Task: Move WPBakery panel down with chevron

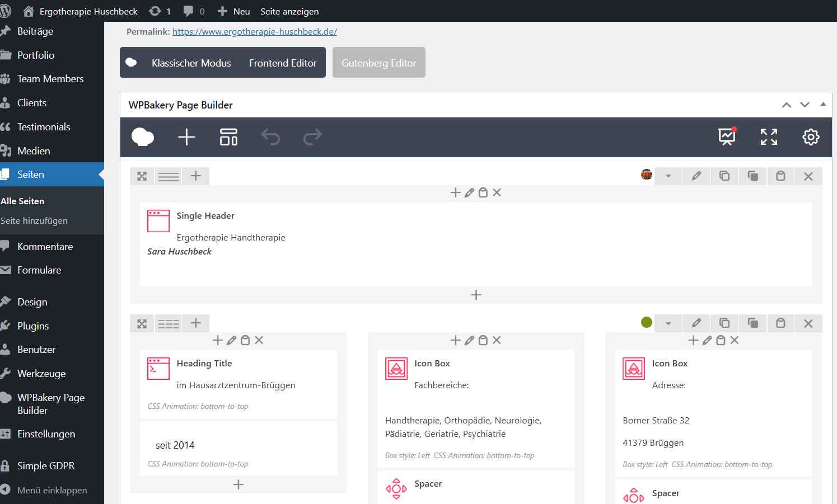Action: pos(805,105)
